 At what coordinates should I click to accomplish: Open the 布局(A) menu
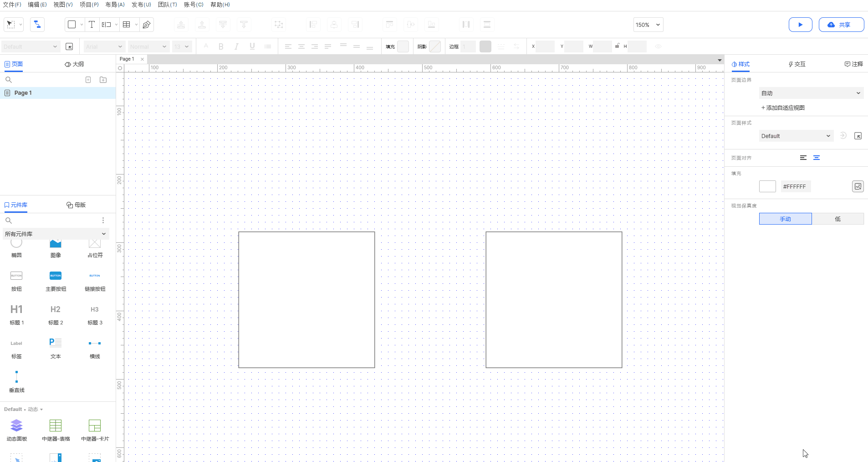pos(115,5)
